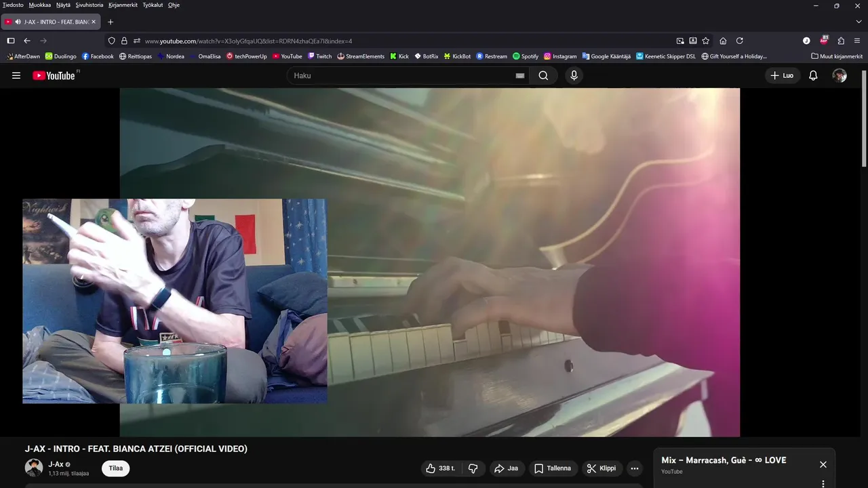Toggle the browser sidebar button
The image size is (868, 488).
click(x=11, y=41)
